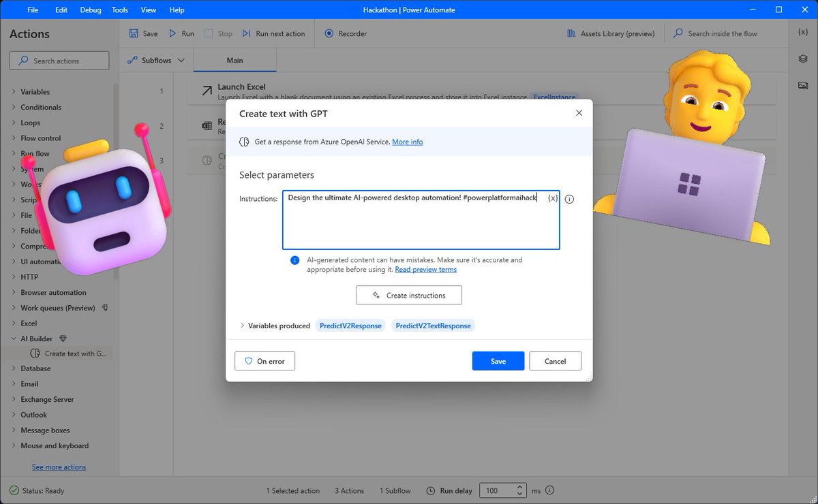Open the Variables pane icon {x}
818x504 pixels.
click(x=803, y=32)
